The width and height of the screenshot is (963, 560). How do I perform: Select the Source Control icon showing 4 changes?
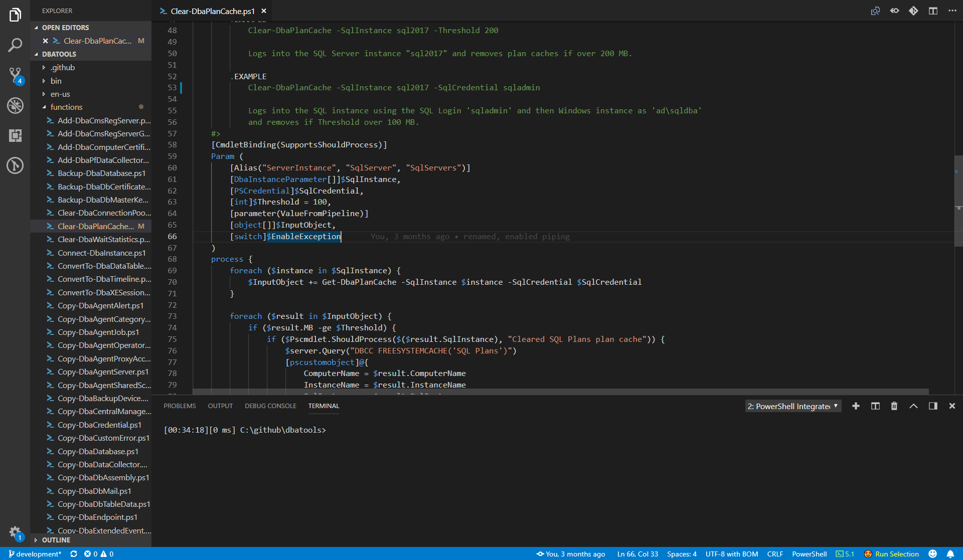[15, 75]
